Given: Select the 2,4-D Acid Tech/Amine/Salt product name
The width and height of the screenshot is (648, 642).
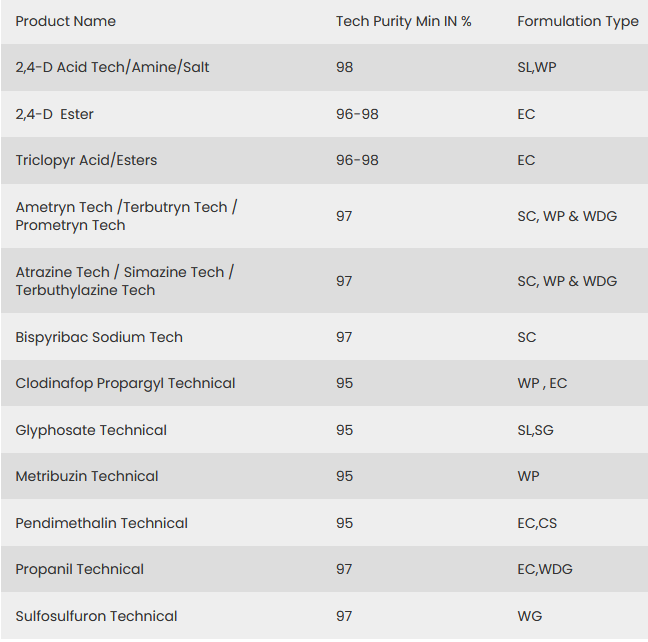Looking at the screenshot, I should tap(112, 67).
